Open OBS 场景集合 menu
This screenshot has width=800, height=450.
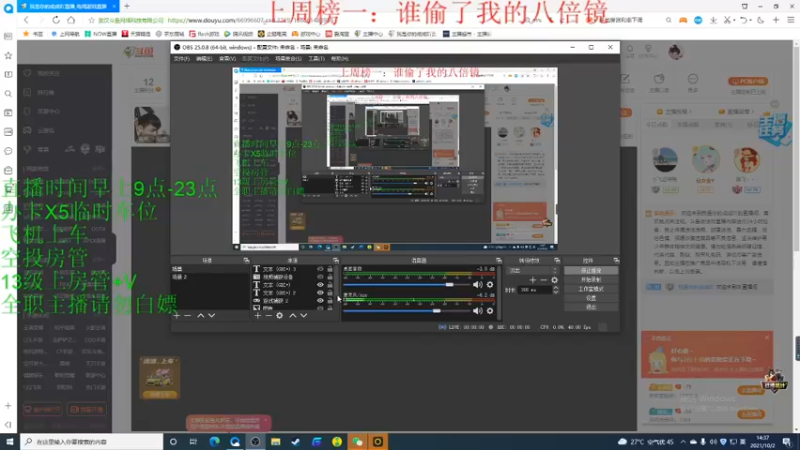pyautogui.click(x=288, y=59)
